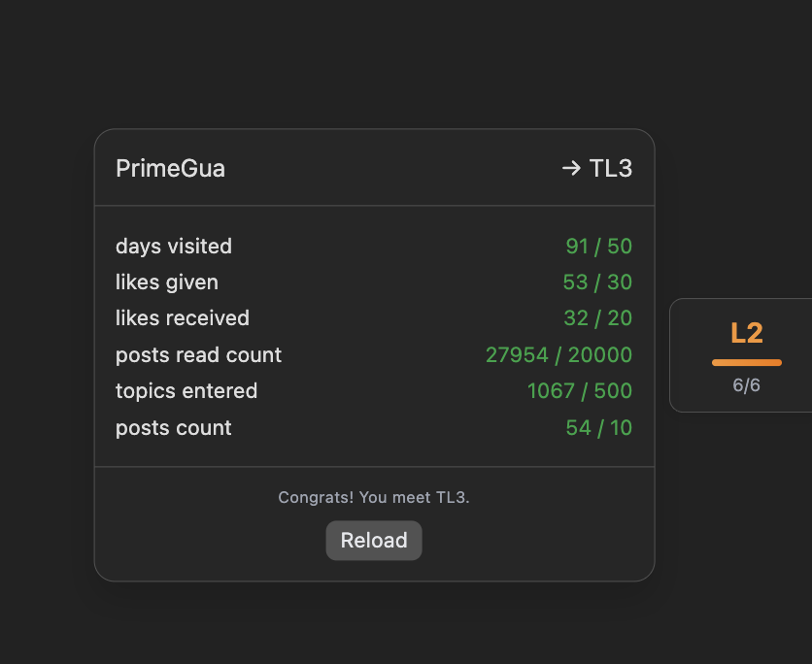
Task: Click the 1067 / 500 topics value
Action: [580, 391]
